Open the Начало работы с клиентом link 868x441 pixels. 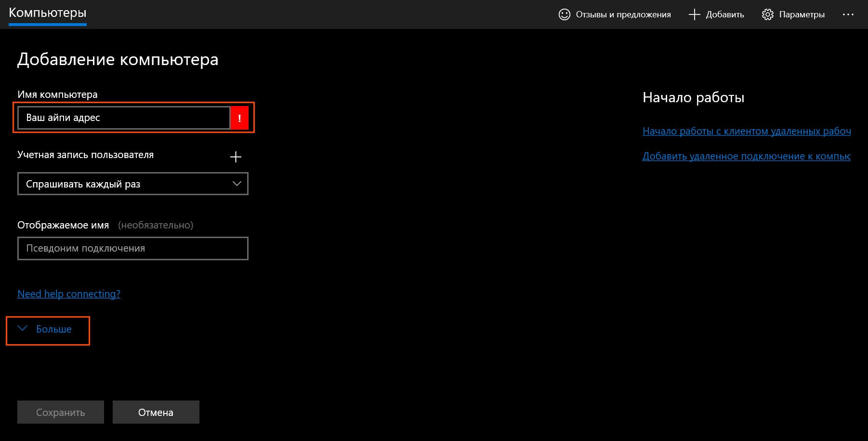746,131
